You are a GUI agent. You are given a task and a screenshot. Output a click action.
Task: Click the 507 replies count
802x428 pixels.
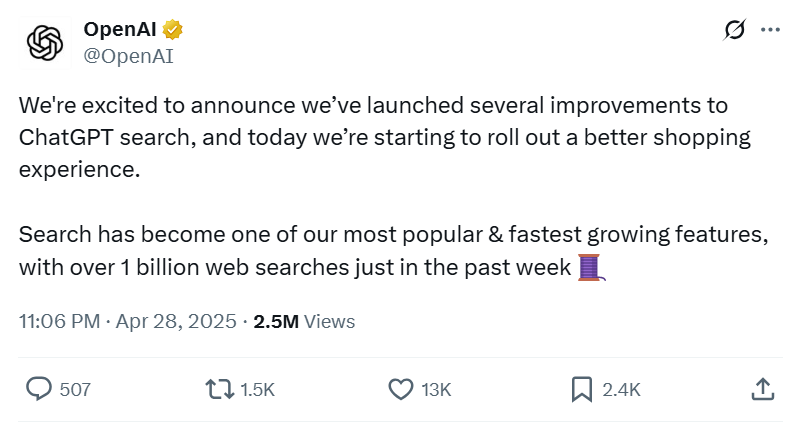(75, 389)
